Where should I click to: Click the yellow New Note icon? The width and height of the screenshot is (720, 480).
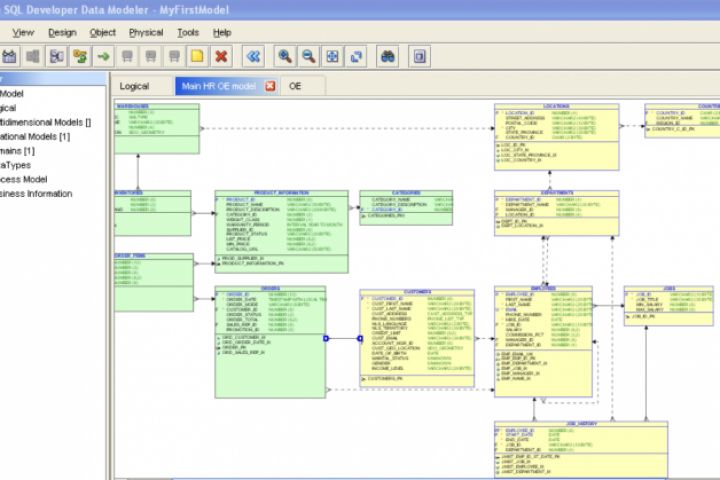pyautogui.click(x=197, y=56)
